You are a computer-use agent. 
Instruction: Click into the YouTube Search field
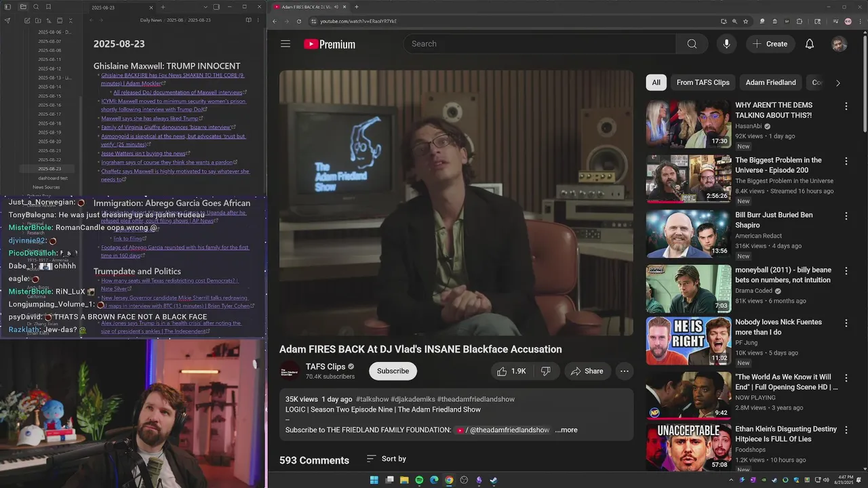click(540, 44)
